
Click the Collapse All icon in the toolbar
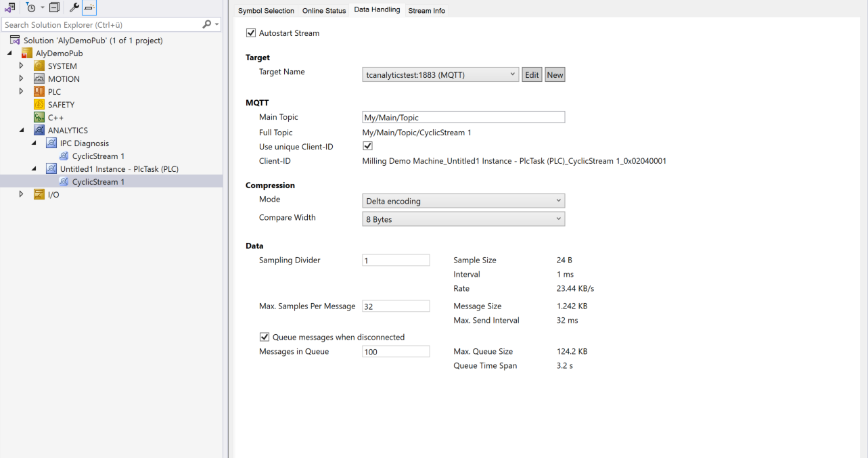54,6
